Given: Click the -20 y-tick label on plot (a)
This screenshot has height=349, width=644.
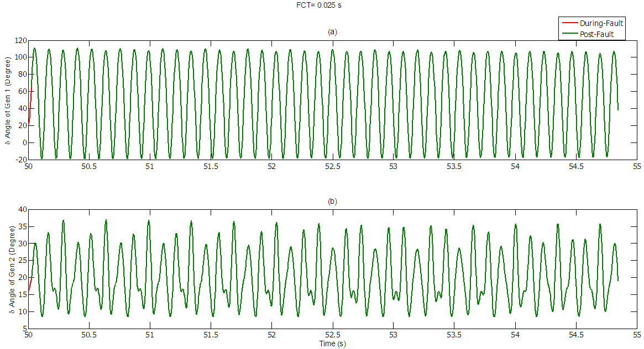Looking at the screenshot, I should pyautogui.click(x=21, y=160).
